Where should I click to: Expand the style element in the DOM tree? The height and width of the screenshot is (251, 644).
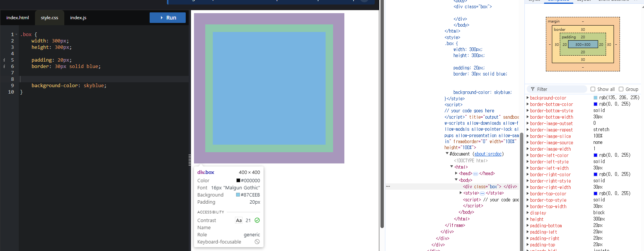point(461,193)
